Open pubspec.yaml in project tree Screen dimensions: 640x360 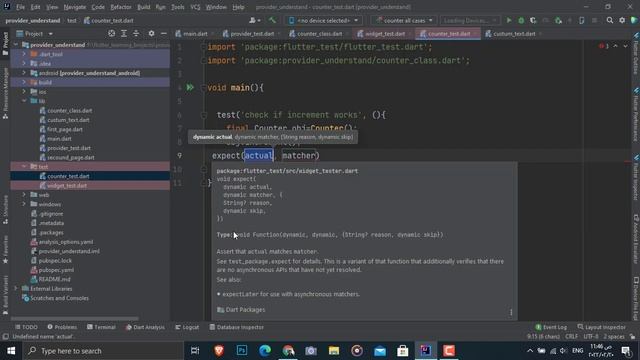[x=56, y=270]
